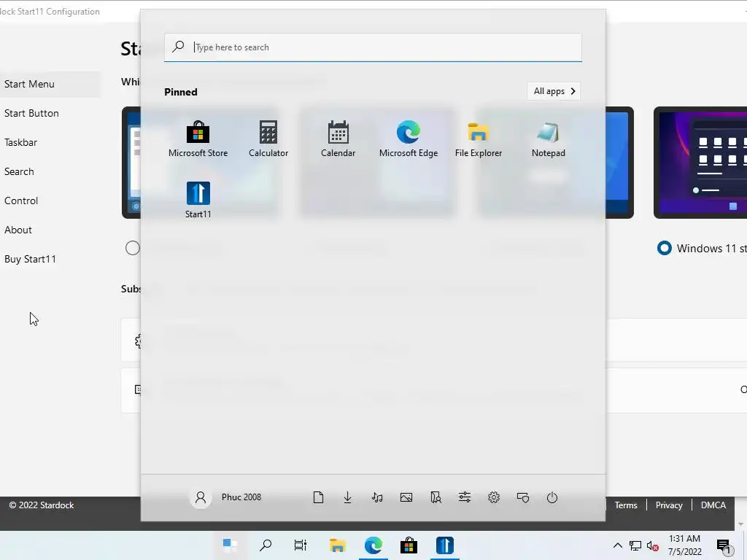The height and width of the screenshot is (560, 747).
Task: Open Phuc 2008 user account menu
Action: coord(227,497)
